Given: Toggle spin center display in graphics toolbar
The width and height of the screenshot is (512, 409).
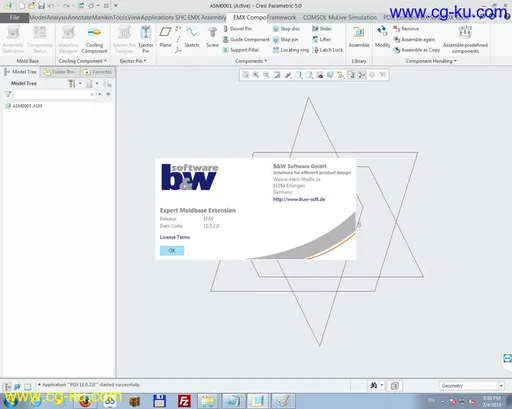Looking at the screenshot, I should point(362,75).
